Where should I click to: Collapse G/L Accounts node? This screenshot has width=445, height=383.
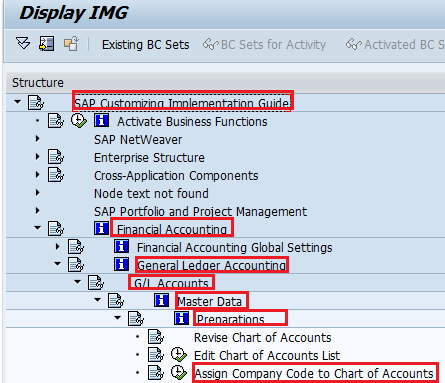[x=78, y=282]
